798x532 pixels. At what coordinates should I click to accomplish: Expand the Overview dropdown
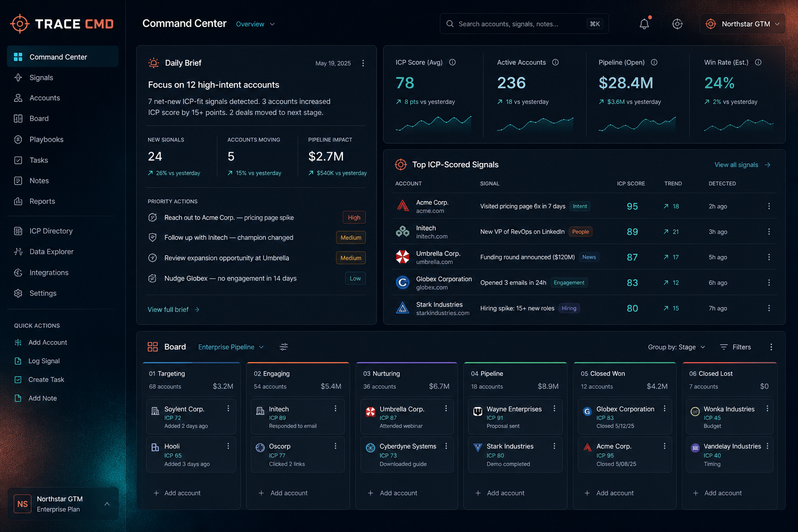(x=255, y=24)
